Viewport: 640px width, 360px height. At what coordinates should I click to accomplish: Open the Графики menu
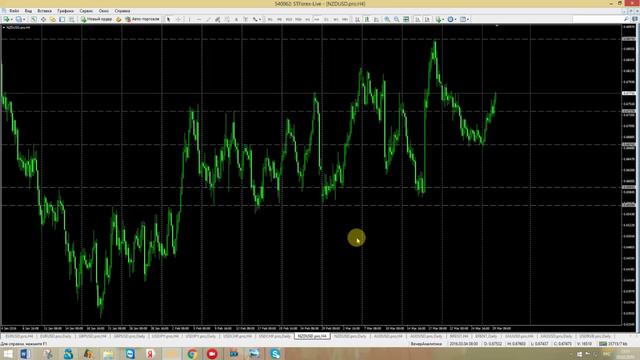(65, 11)
